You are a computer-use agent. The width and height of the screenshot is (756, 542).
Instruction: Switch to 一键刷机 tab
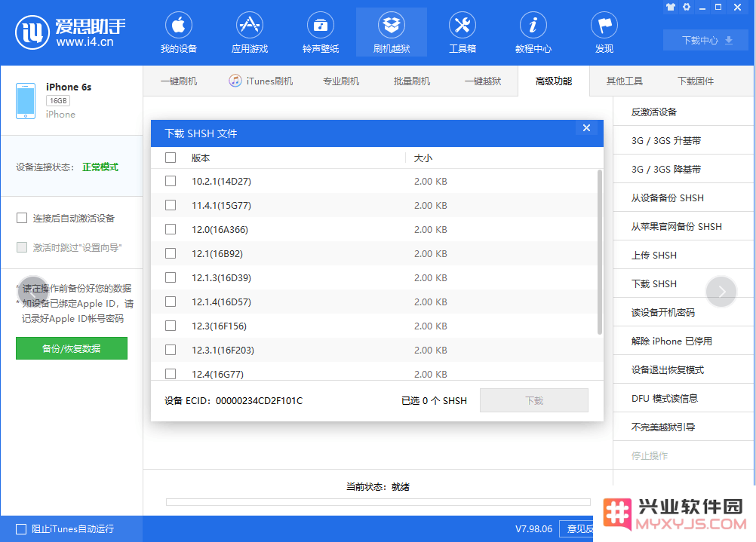178,81
